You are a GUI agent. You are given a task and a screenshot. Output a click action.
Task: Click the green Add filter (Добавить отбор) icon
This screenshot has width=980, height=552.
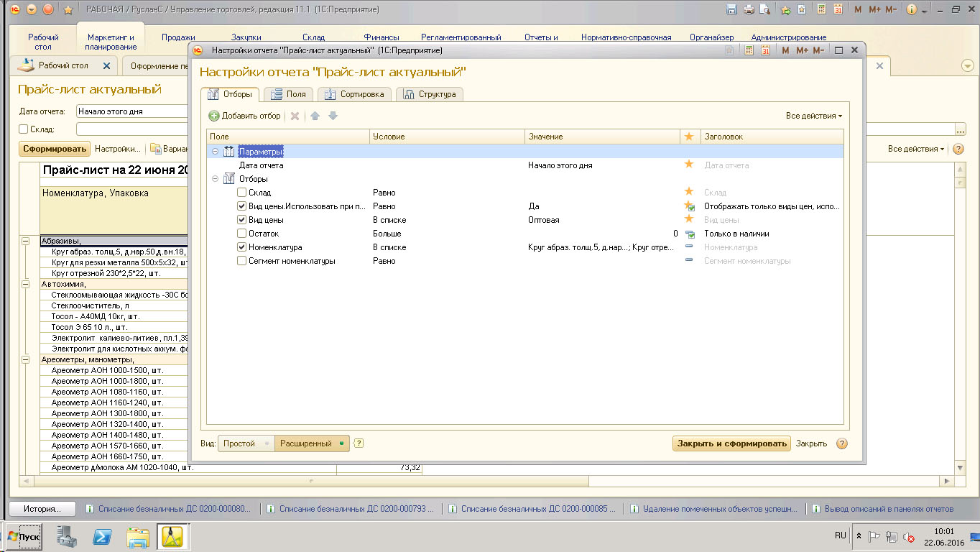214,116
